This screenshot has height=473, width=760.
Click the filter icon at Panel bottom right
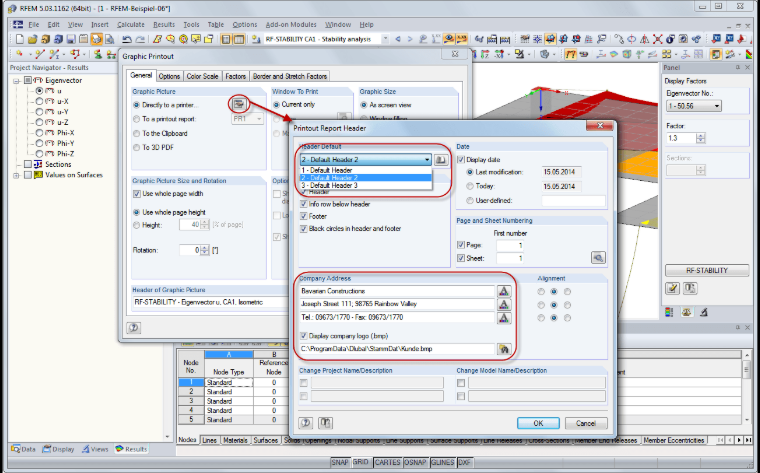click(704, 313)
